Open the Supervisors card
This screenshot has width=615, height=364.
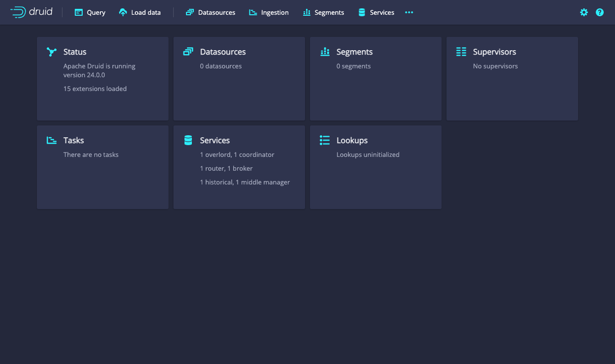(512, 79)
